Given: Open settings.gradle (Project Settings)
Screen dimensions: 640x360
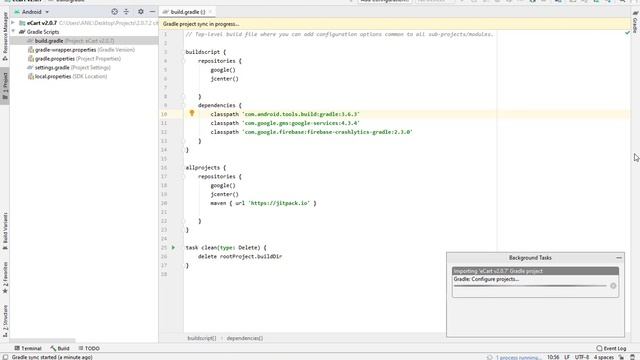Looking at the screenshot, I should point(69,68).
